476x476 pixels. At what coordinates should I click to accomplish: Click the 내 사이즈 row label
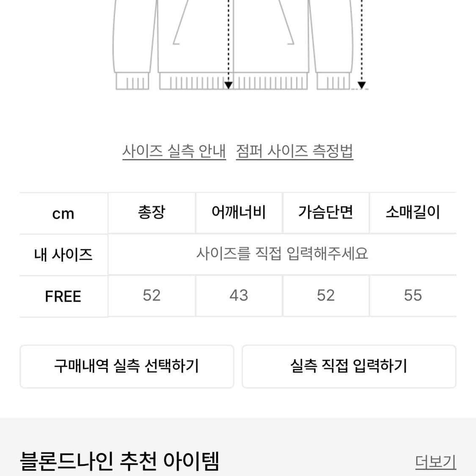click(63, 254)
